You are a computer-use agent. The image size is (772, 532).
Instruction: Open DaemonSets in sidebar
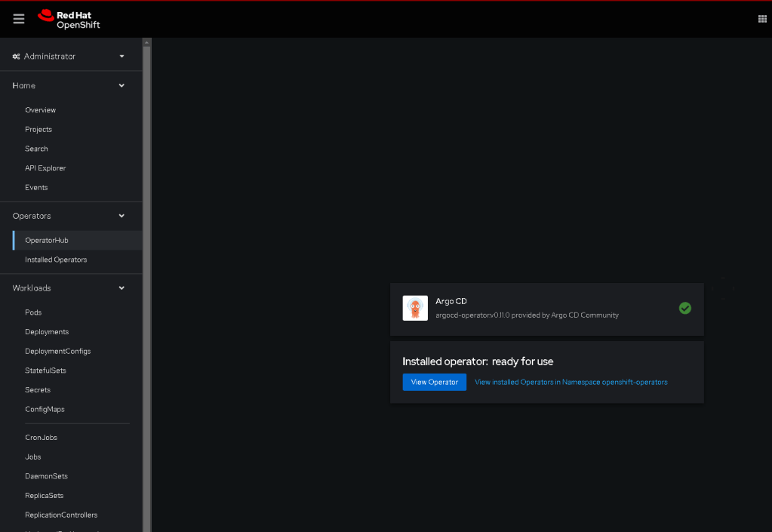pos(46,476)
